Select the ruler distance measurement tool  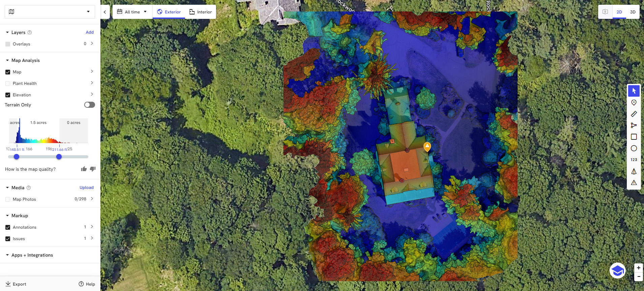(634, 114)
